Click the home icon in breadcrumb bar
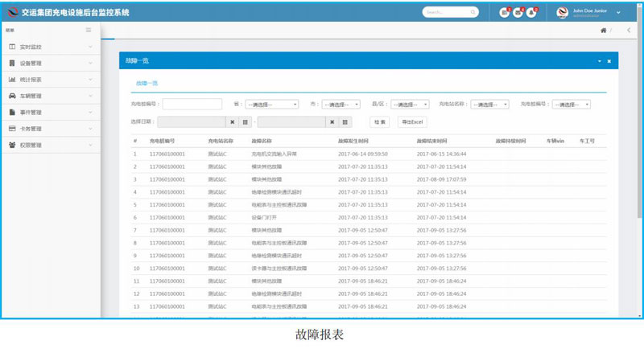This screenshot has width=644, height=357. coord(604,31)
